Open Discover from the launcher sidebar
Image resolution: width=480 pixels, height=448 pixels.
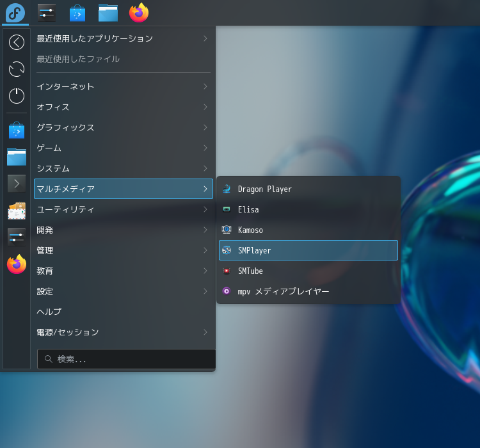tap(17, 131)
